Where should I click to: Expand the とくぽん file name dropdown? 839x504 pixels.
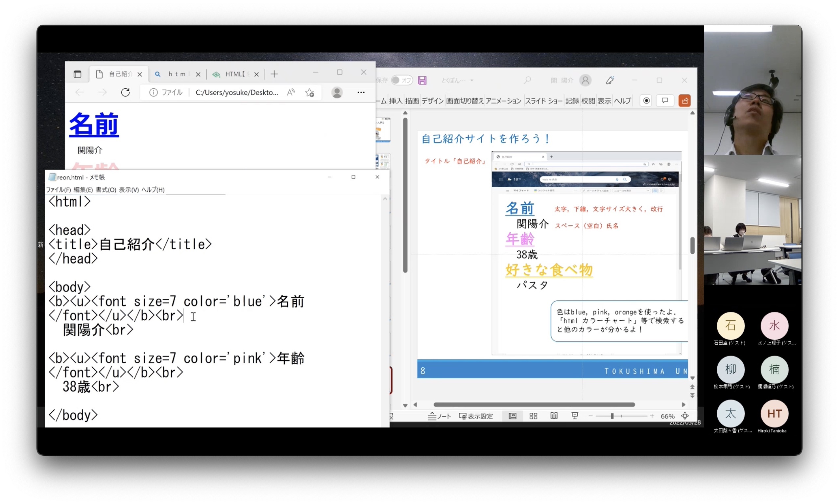tap(472, 80)
